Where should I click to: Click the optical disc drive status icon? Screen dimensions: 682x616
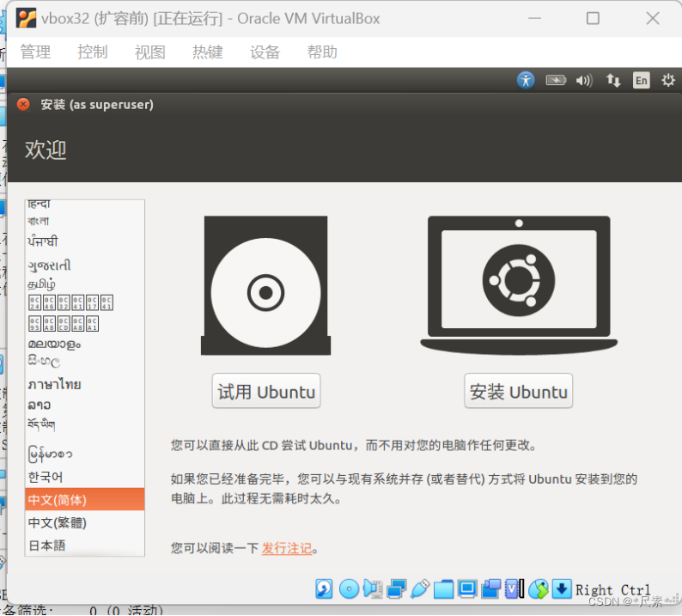(x=349, y=589)
